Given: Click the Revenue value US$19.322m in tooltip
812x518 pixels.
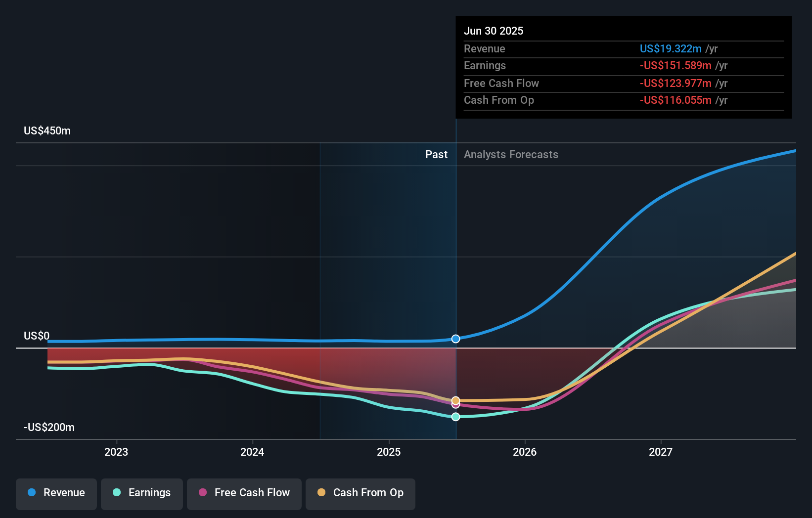Looking at the screenshot, I should (671, 49).
